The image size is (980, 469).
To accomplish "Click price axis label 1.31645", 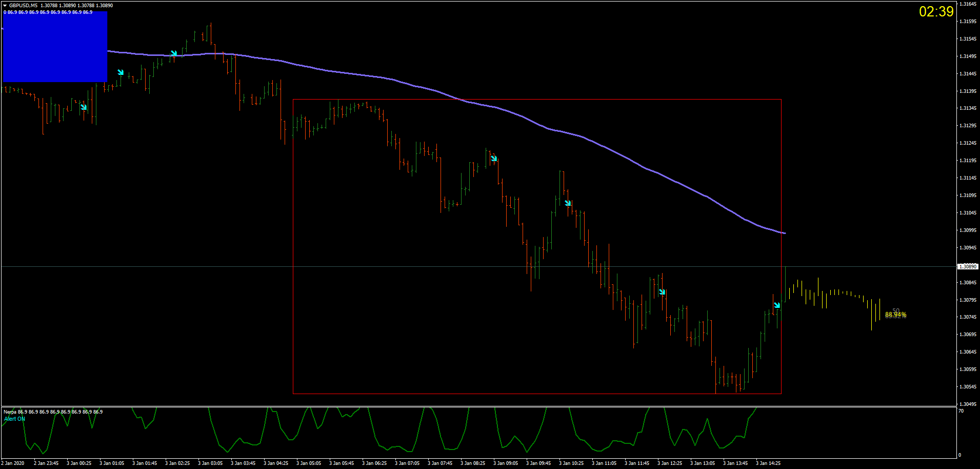I will (968, 4).
